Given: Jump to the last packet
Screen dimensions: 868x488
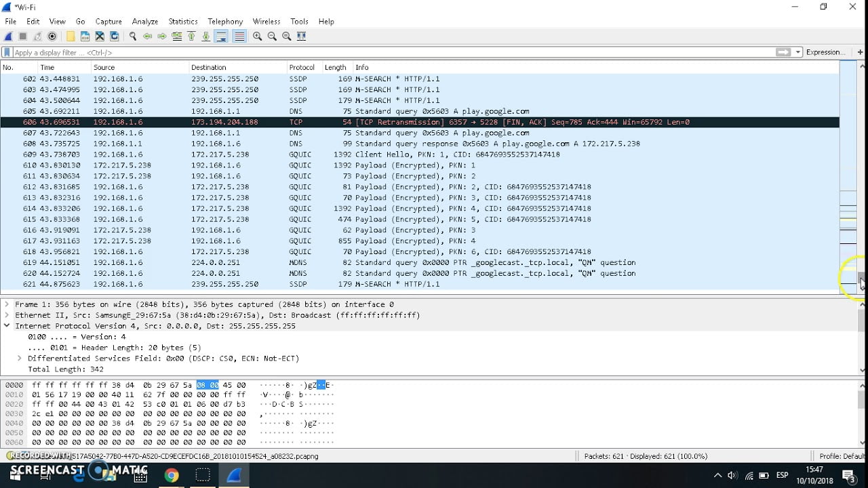Looking at the screenshot, I should 206,37.
